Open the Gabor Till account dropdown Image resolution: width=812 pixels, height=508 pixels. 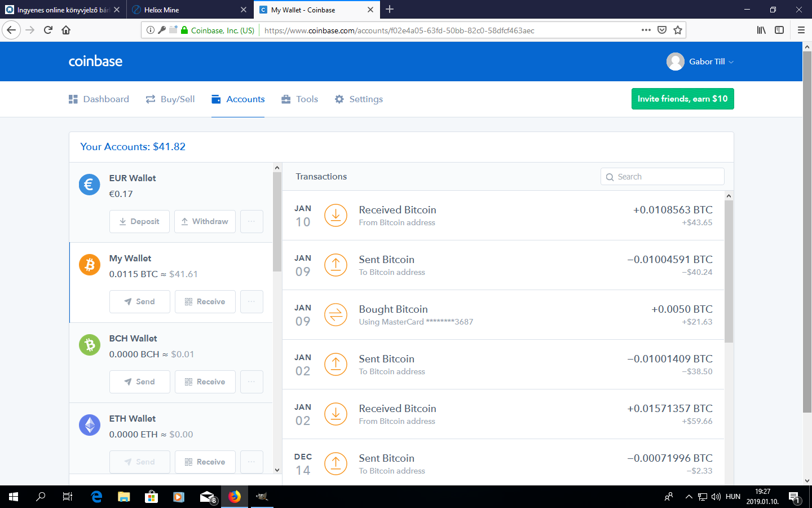pyautogui.click(x=710, y=62)
